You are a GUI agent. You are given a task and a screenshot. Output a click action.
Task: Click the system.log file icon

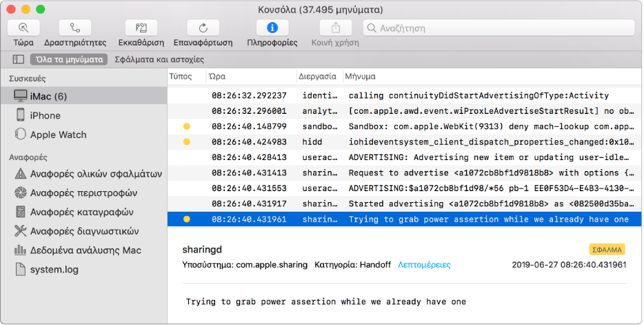click(x=20, y=269)
